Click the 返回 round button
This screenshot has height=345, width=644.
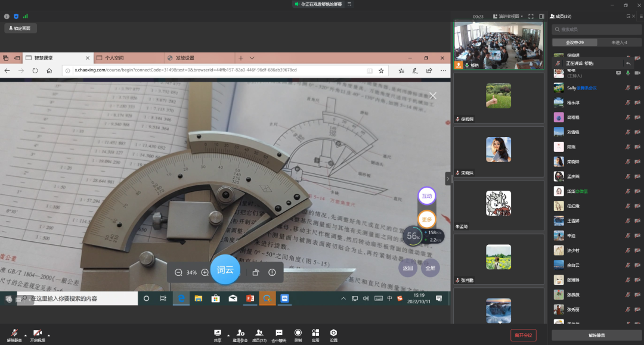[x=408, y=268]
